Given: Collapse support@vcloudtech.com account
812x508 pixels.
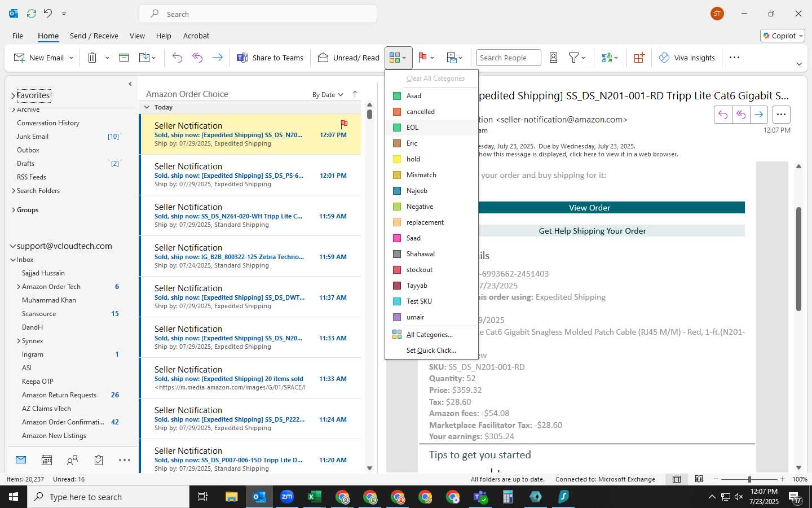Looking at the screenshot, I should (x=13, y=246).
